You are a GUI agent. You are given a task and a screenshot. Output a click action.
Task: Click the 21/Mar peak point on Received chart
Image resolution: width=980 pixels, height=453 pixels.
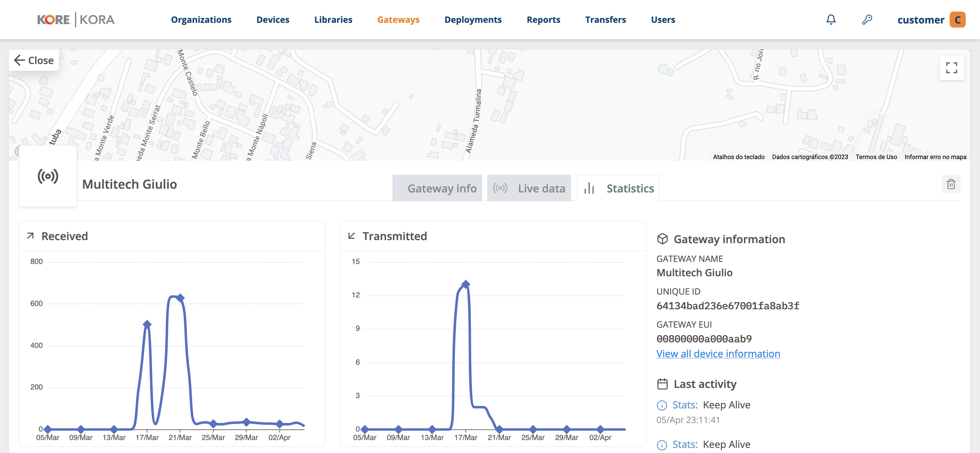tap(181, 298)
